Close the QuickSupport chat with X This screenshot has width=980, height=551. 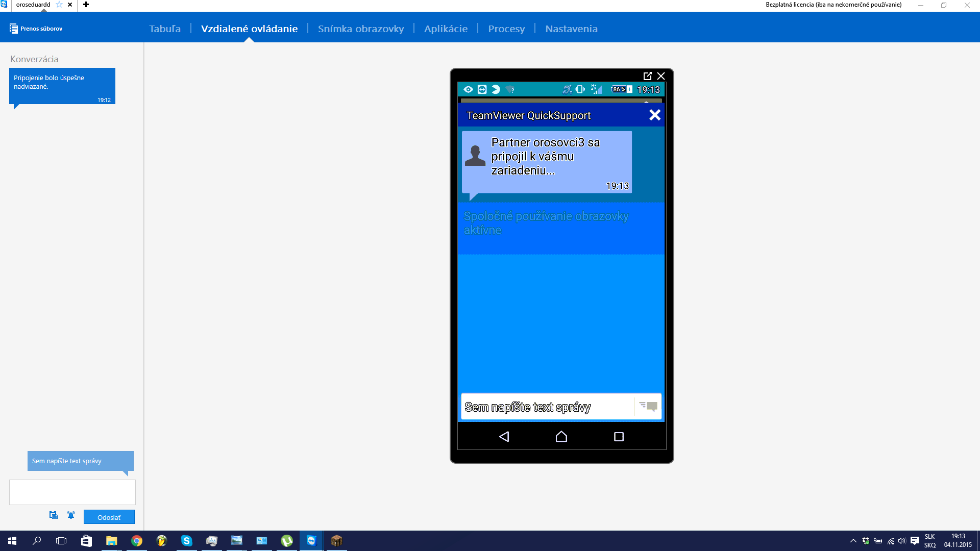pyautogui.click(x=654, y=115)
